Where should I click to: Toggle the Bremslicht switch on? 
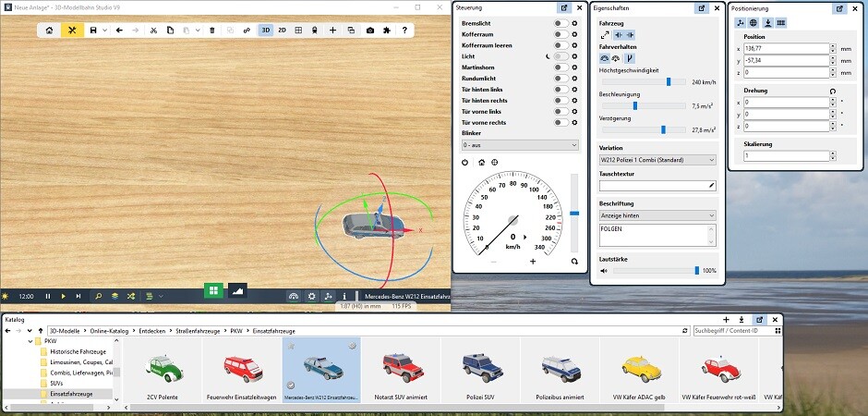coord(561,22)
